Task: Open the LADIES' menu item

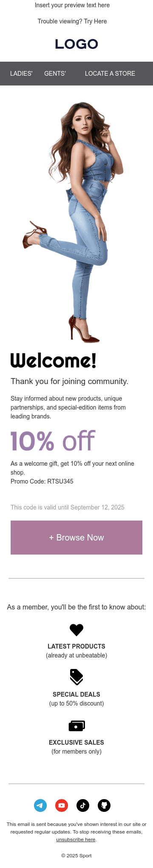Action: [21, 74]
